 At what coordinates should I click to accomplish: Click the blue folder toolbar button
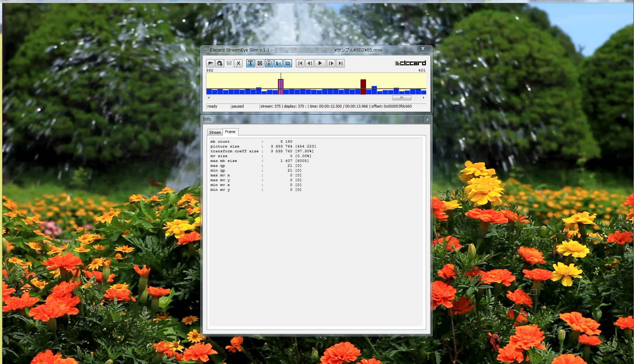pyautogui.click(x=288, y=63)
